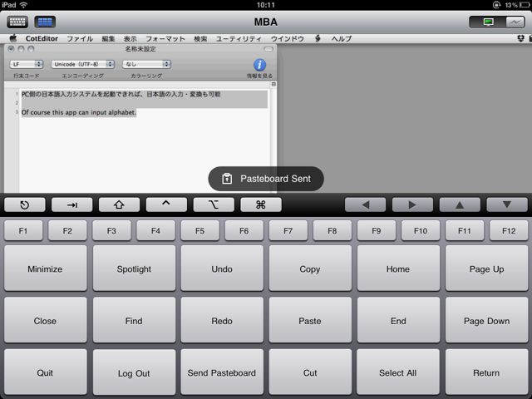Tap the F11 key

pos(465,231)
